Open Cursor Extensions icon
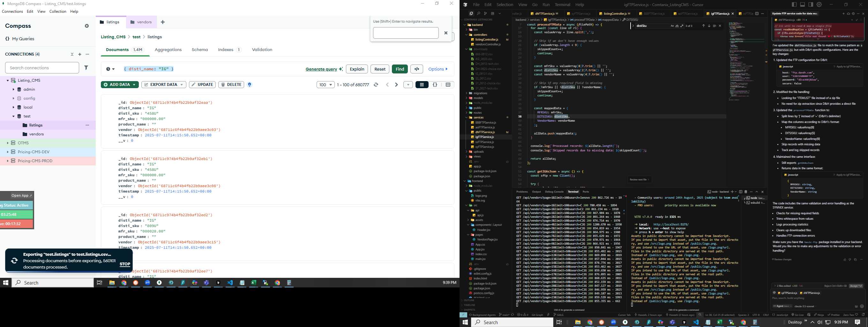The width and height of the screenshot is (868, 327). coord(492,13)
